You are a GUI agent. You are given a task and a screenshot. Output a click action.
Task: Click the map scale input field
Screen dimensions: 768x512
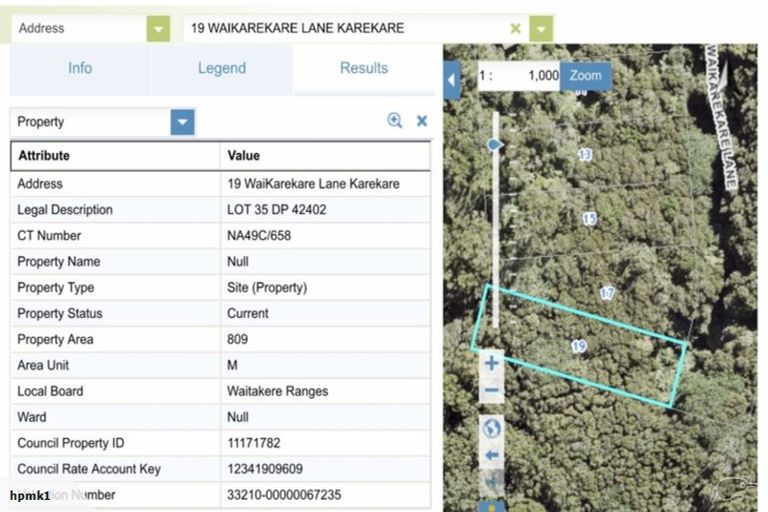point(519,75)
